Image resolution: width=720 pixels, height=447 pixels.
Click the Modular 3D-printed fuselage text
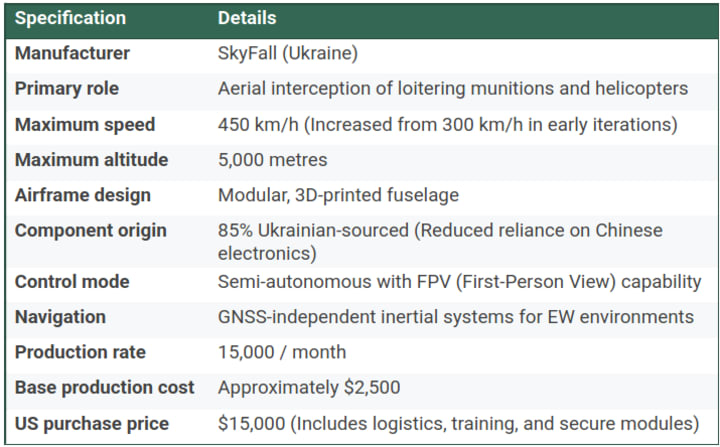338,195
